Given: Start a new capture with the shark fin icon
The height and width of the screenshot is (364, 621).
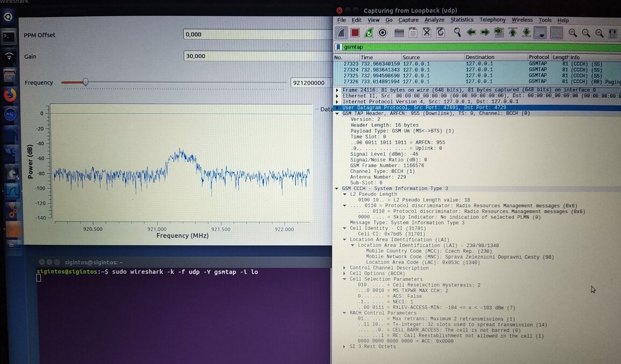Looking at the screenshot, I should pyautogui.click(x=341, y=33).
